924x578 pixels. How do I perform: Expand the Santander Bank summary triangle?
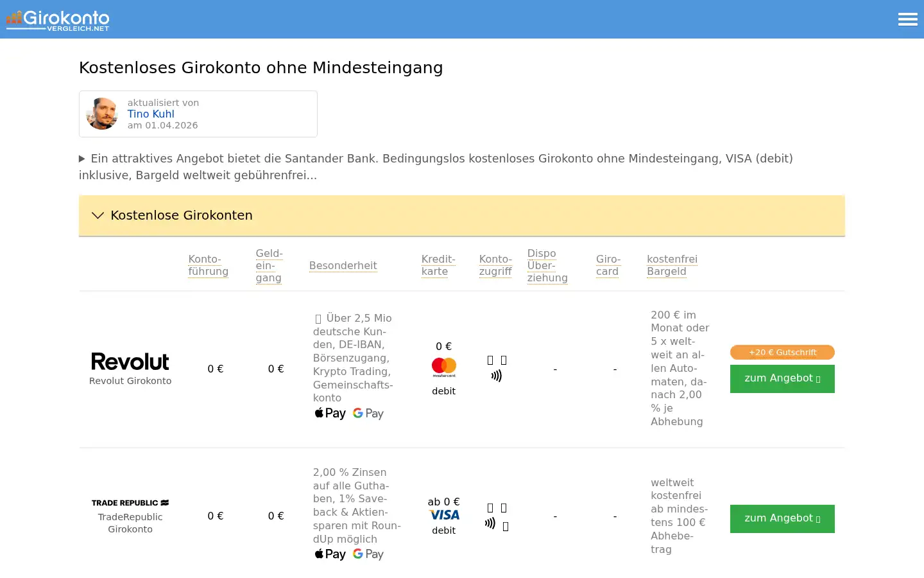click(x=82, y=159)
